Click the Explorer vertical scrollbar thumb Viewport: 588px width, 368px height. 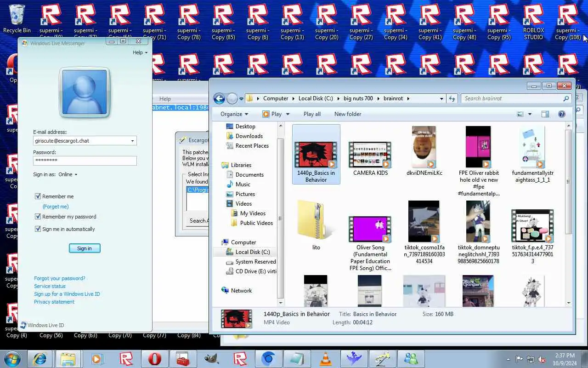pos(569,182)
